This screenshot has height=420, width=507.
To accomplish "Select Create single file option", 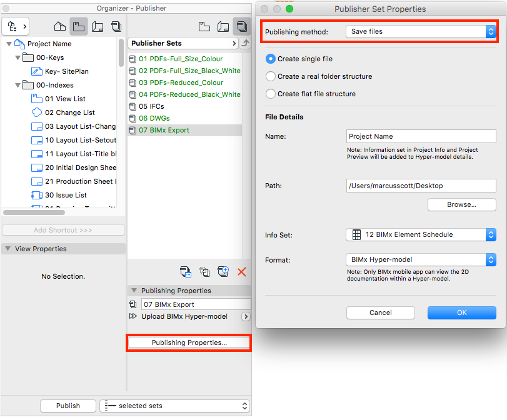I will point(270,59).
